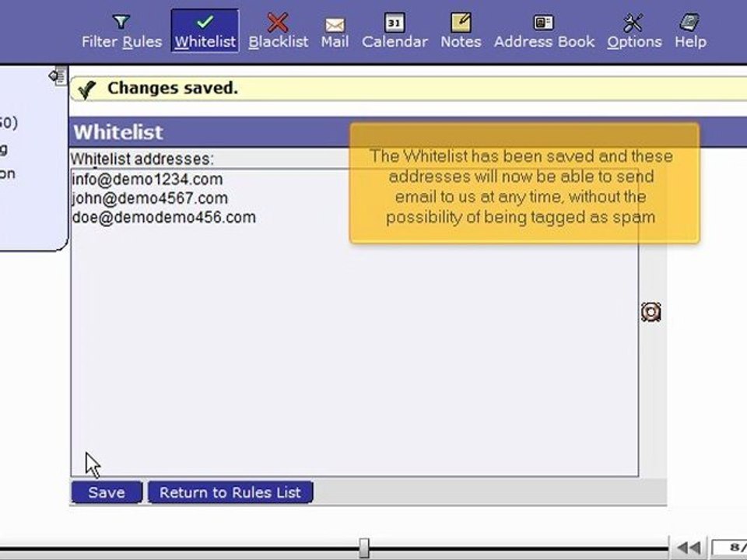
Task: Open Address Book card icon
Action: pyautogui.click(x=544, y=23)
